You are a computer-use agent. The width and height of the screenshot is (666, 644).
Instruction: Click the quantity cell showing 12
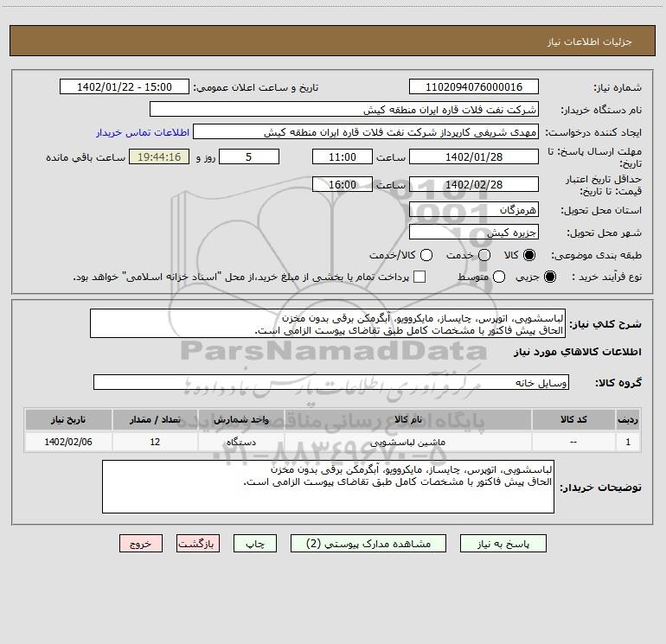point(155,442)
